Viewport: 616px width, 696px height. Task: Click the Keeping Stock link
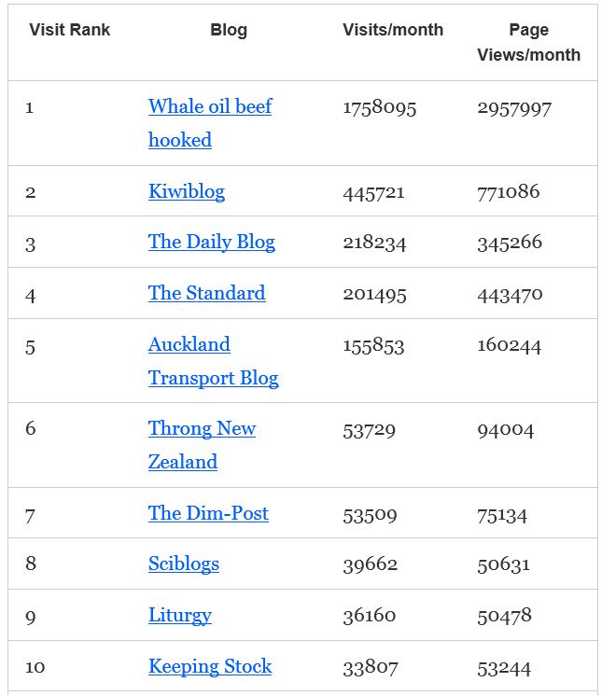tap(210, 667)
